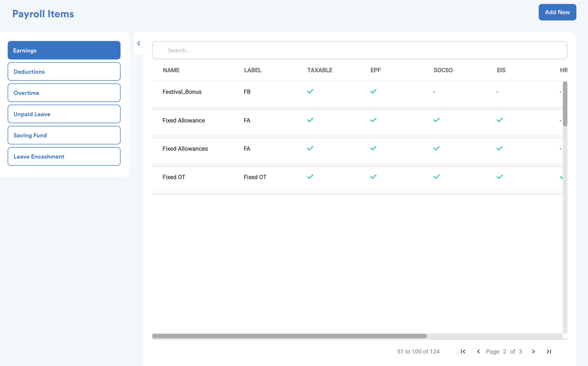588x366 pixels.
Task: Click Festival_Bonus Taxable checkmark
Action: pos(310,91)
